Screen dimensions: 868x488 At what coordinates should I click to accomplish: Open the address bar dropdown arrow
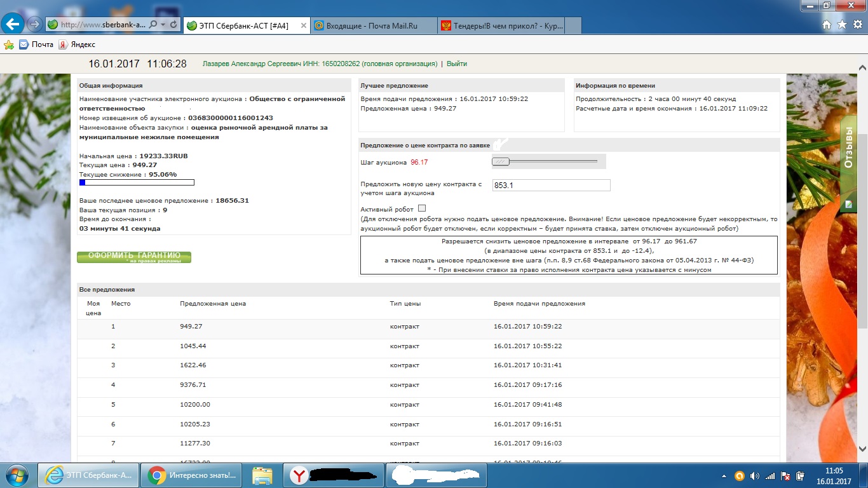click(164, 25)
